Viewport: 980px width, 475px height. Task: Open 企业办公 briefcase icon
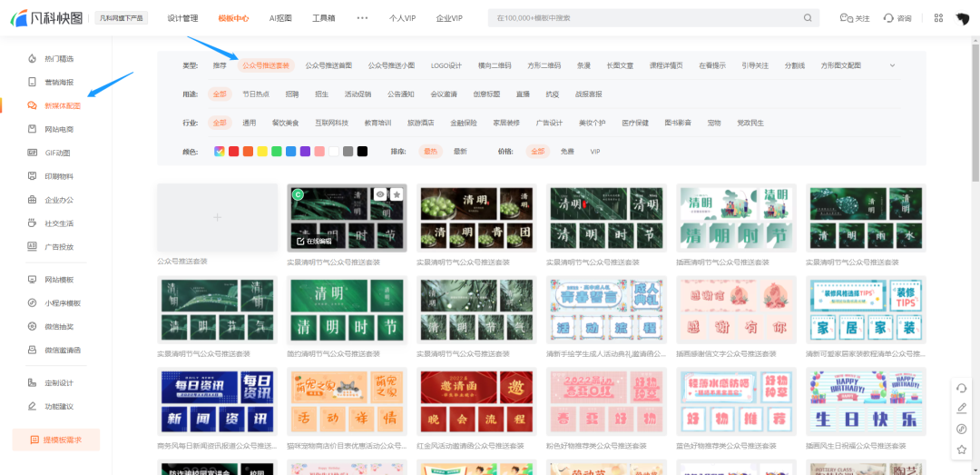(x=33, y=200)
